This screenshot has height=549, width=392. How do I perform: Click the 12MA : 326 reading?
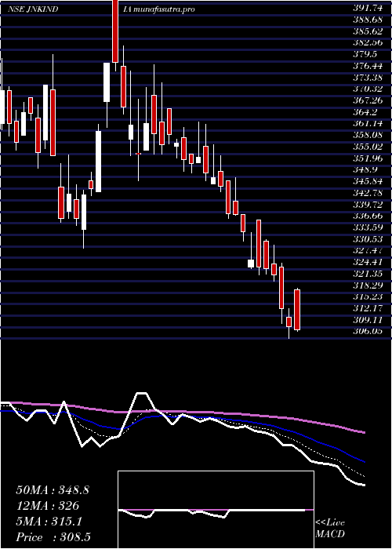tap(47, 507)
